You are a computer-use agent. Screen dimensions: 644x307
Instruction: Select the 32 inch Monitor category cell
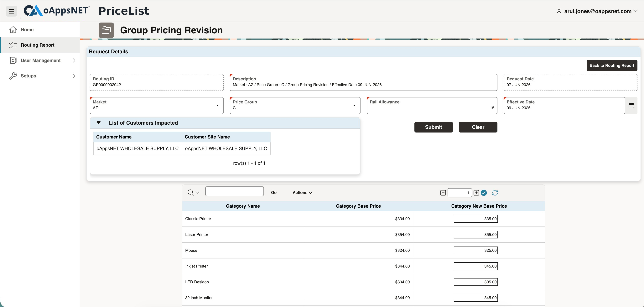coord(243,298)
